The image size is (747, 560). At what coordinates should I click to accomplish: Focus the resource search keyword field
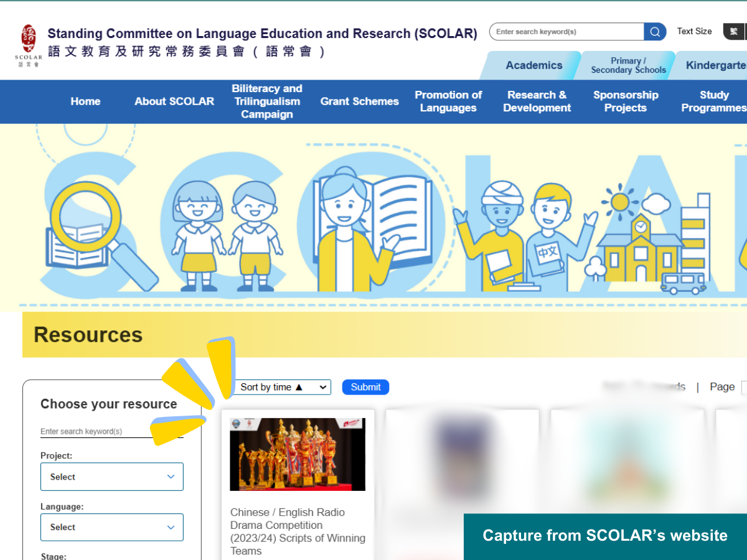pos(112,431)
